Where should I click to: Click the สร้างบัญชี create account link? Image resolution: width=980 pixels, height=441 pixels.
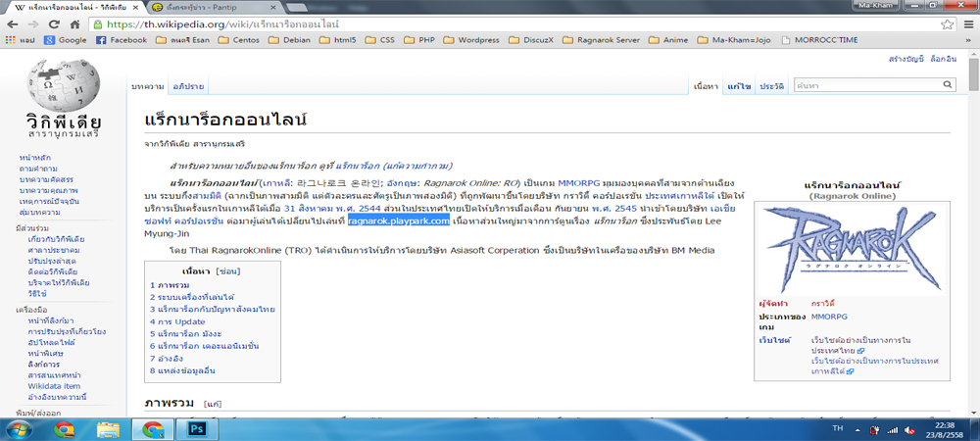[906, 60]
